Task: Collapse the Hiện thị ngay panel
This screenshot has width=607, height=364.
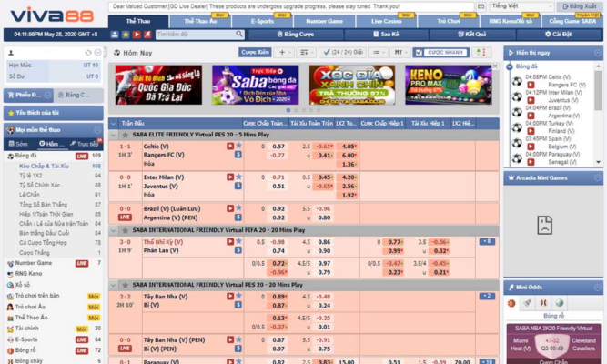Action: [x=597, y=53]
